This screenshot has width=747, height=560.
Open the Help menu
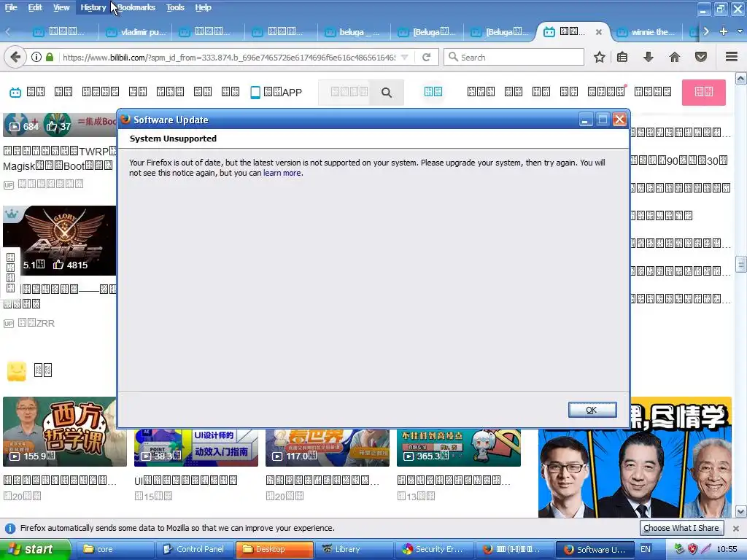(203, 7)
